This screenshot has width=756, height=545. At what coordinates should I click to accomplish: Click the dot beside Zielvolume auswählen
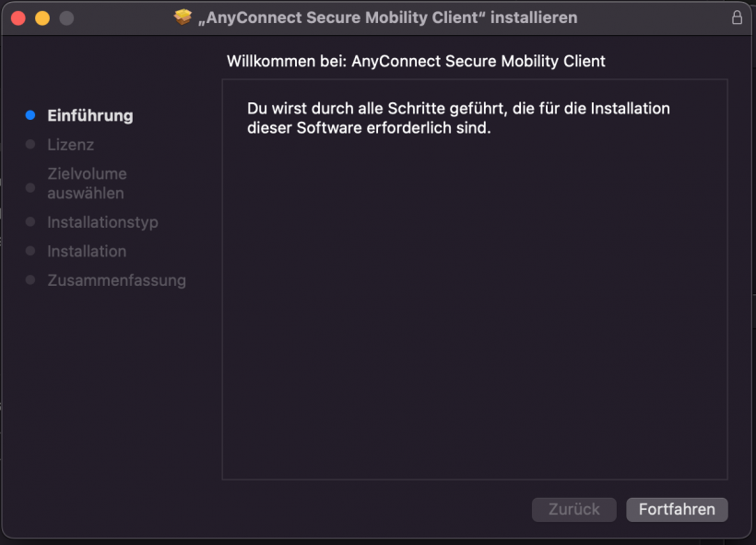pyautogui.click(x=30, y=188)
